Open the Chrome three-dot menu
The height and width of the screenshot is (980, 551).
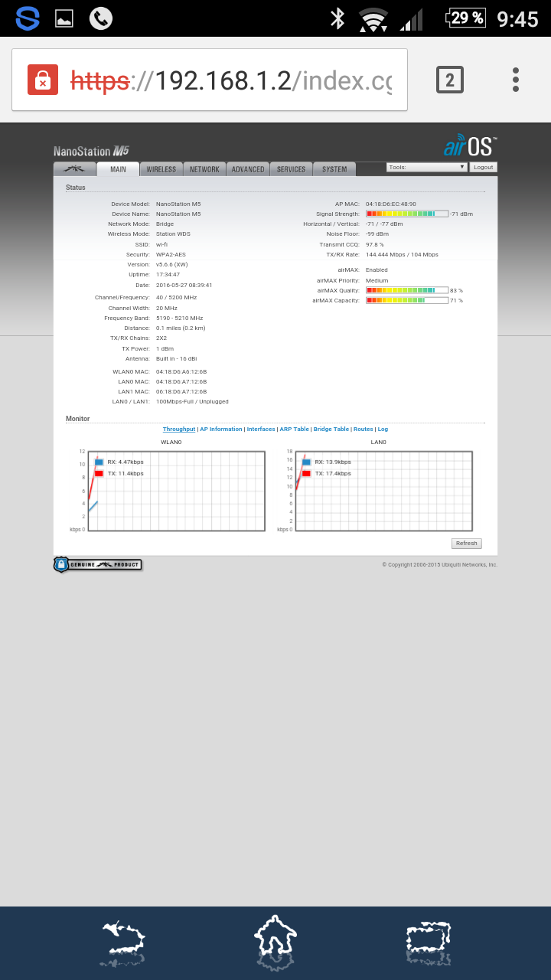[516, 80]
